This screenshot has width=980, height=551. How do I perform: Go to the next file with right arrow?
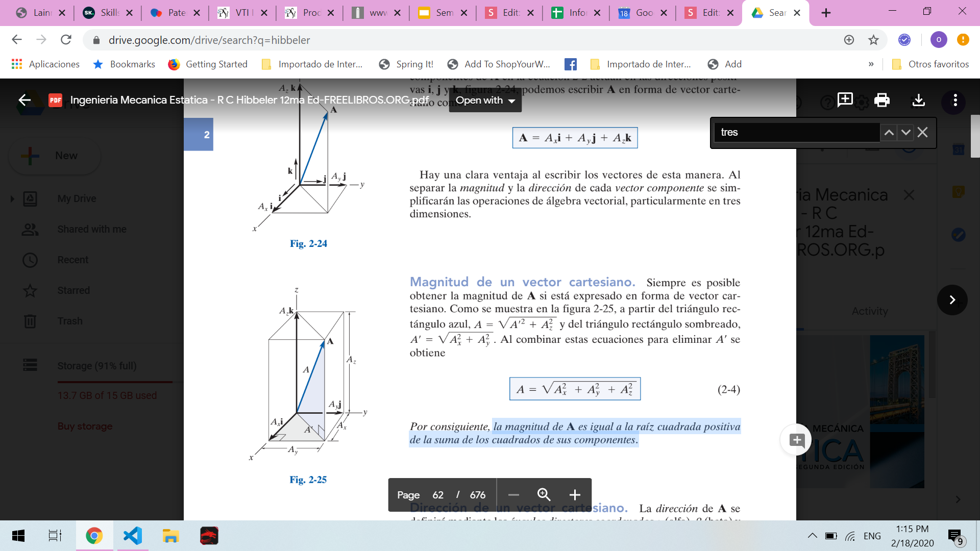(952, 300)
